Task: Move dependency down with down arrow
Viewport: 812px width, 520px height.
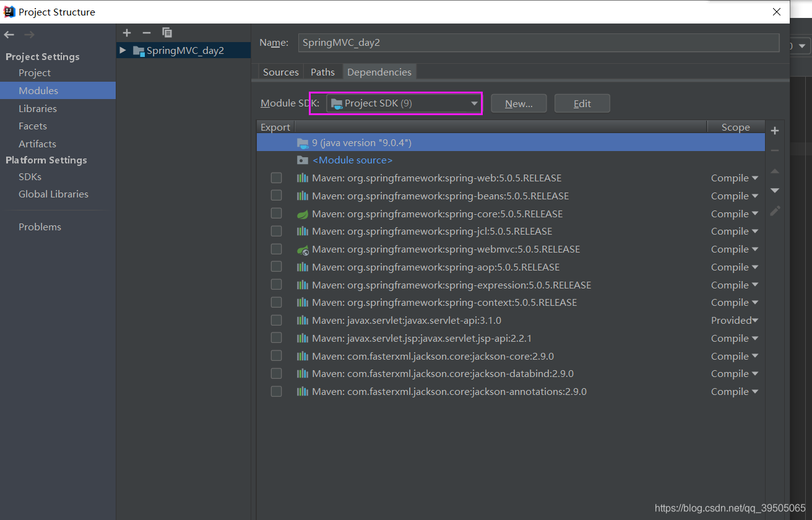Action: point(775,191)
